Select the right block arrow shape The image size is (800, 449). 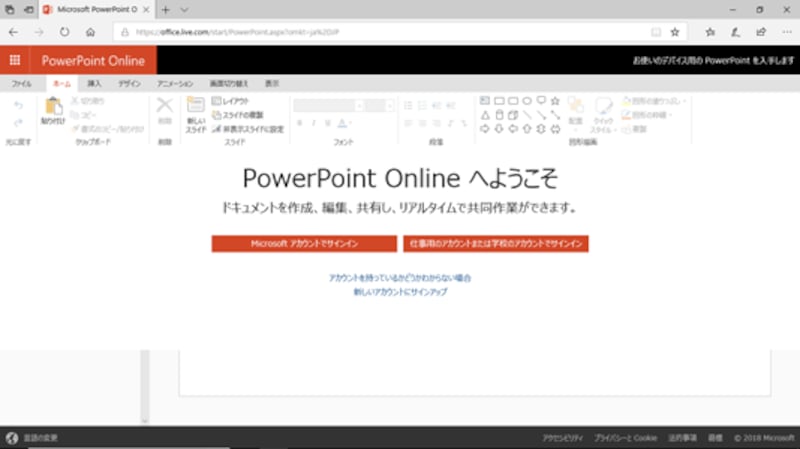click(485, 129)
